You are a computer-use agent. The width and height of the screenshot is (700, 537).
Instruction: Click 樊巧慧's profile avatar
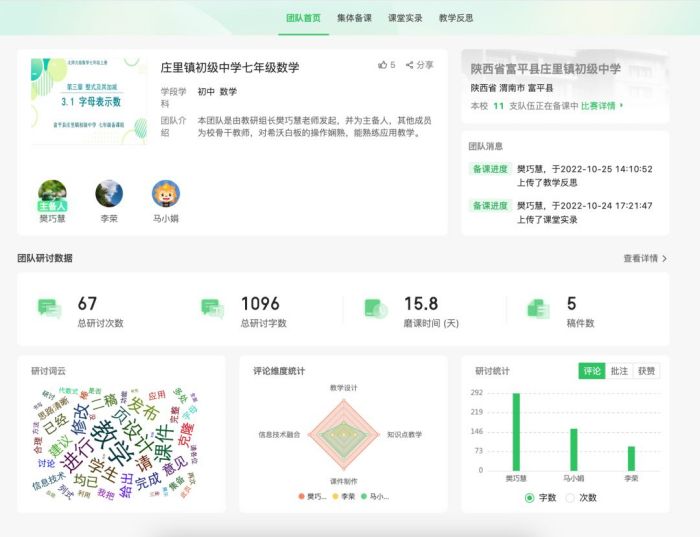click(52, 193)
